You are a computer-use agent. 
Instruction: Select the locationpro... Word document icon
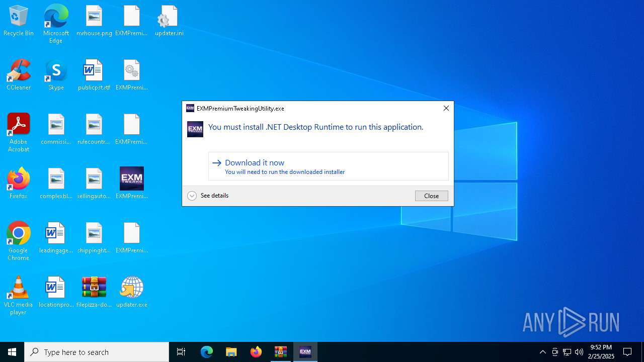56,292
